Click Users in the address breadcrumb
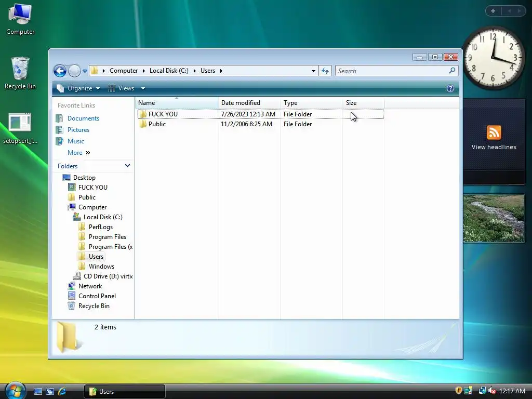Screen dimensions: 532x399 click(x=208, y=71)
